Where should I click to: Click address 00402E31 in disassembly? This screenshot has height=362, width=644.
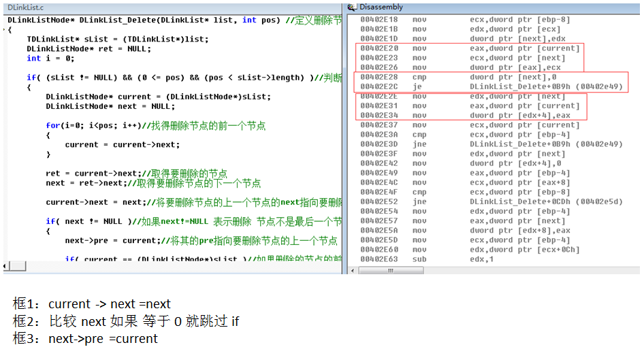coord(379,105)
